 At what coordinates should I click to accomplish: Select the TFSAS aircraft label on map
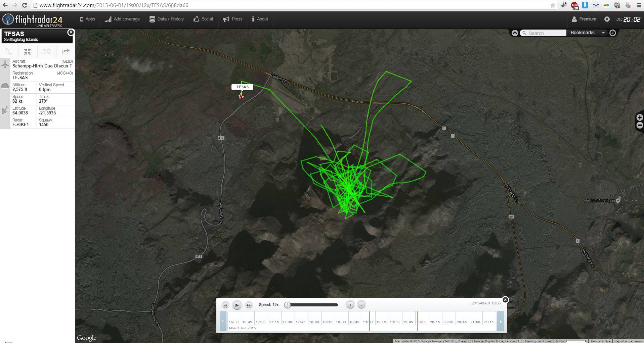(x=242, y=87)
